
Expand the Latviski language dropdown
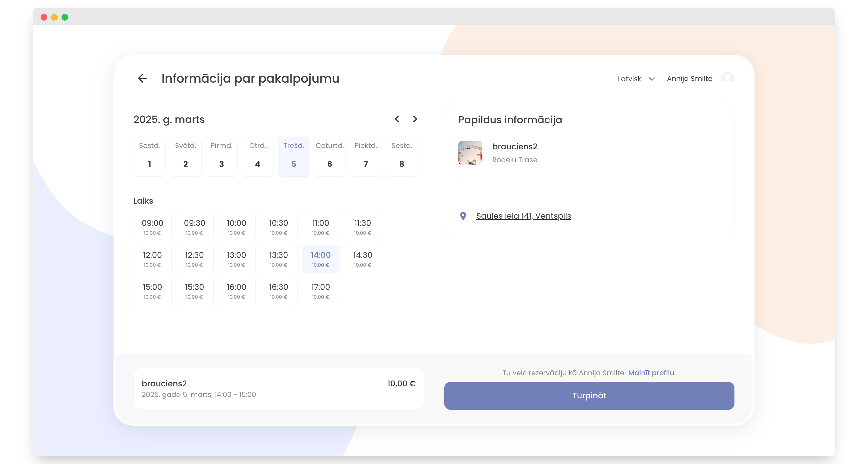click(x=630, y=78)
